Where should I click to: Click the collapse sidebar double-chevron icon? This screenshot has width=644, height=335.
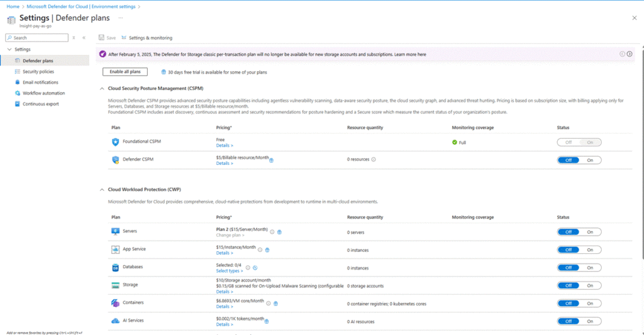pos(84,38)
